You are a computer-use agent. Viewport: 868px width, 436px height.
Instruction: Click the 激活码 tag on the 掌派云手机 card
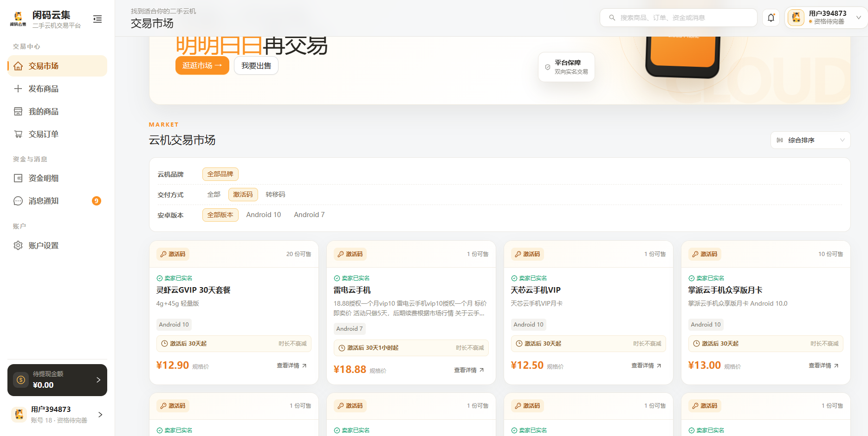(705, 254)
